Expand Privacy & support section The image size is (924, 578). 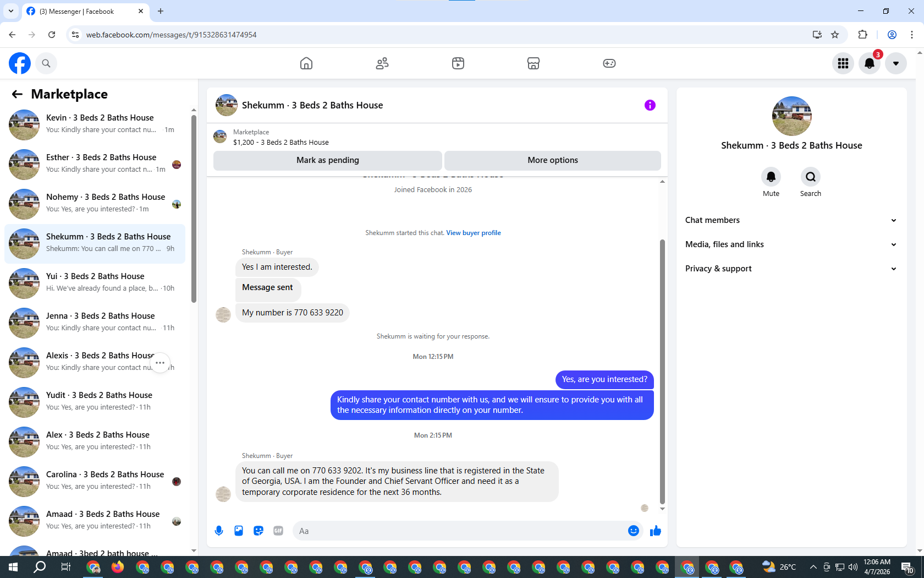[791, 269]
